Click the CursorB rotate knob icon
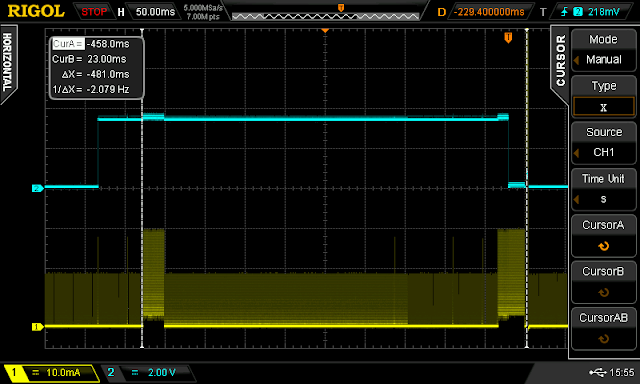Image resolution: width=640 pixels, height=384 pixels. point(603,293)
